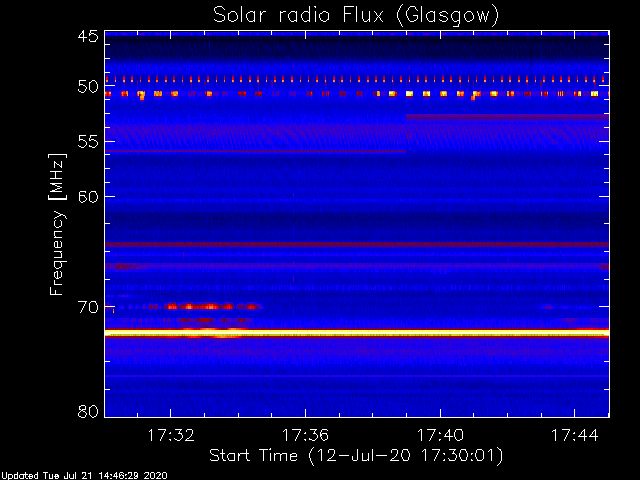Viewport: 640px width, 480px height.
Task: Click the 60 frequency tick label
Action: [x=88, y=196]
